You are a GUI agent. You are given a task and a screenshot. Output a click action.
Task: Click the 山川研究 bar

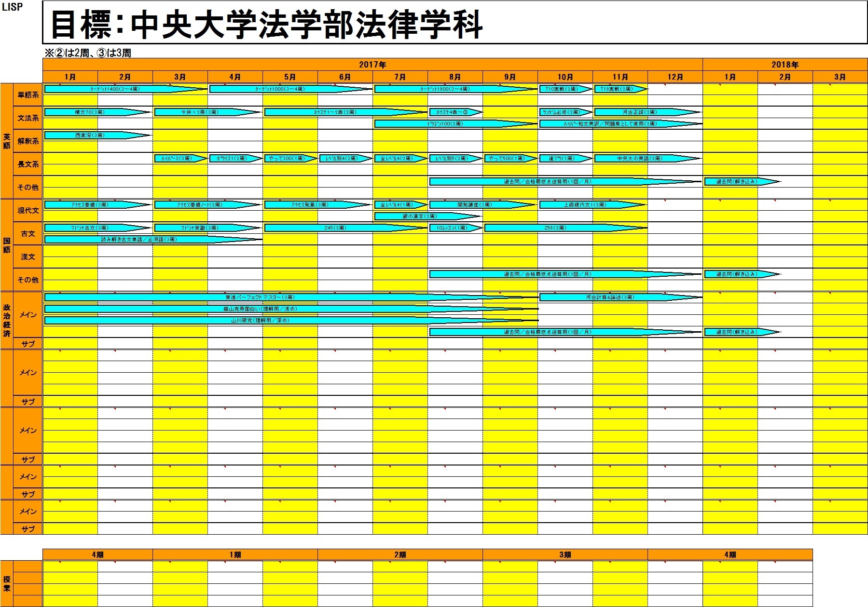291,321
